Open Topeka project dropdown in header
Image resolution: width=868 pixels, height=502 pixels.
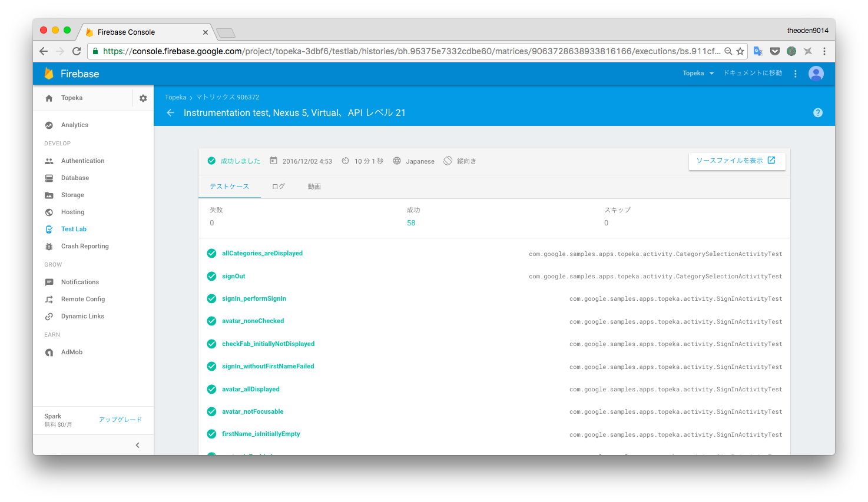point(698,74)
